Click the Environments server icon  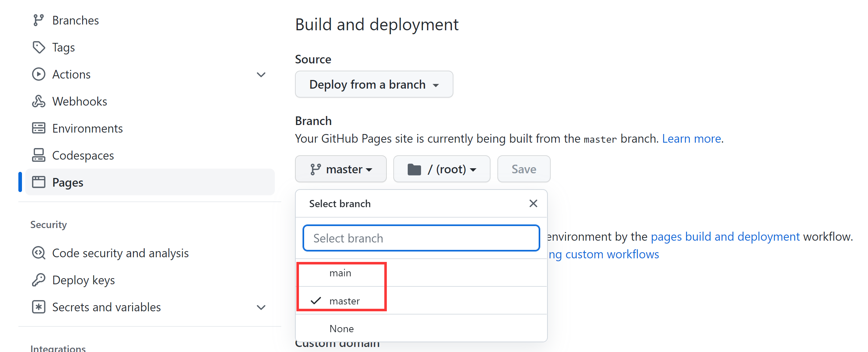tap(39, 128)
